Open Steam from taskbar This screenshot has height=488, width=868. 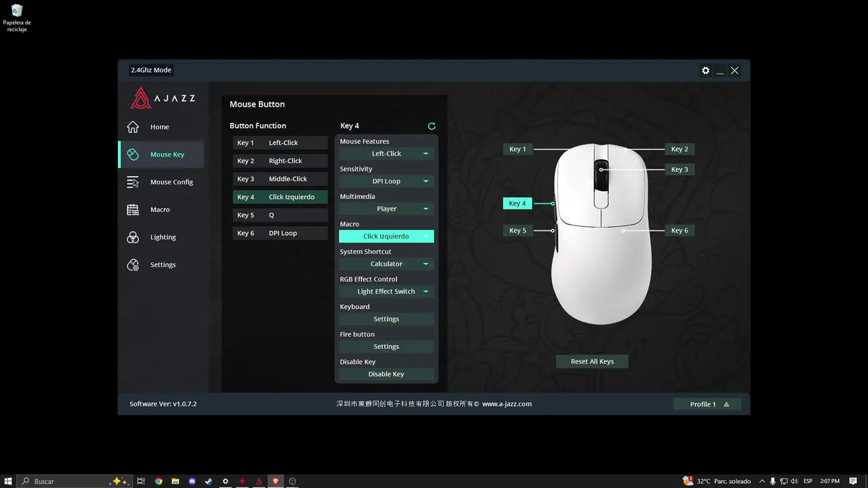pyautogui.click(x=208, y=481)
